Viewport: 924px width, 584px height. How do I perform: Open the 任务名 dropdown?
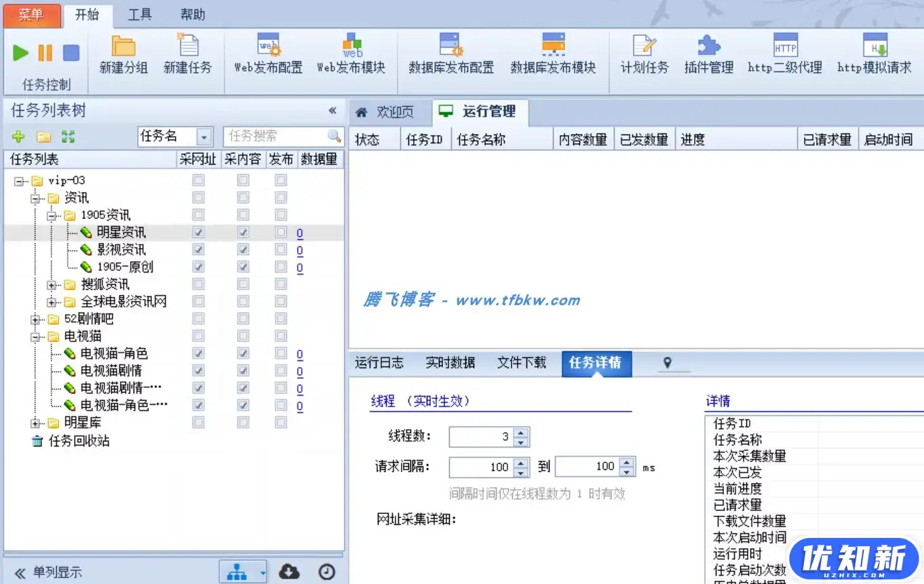(204, 136)
